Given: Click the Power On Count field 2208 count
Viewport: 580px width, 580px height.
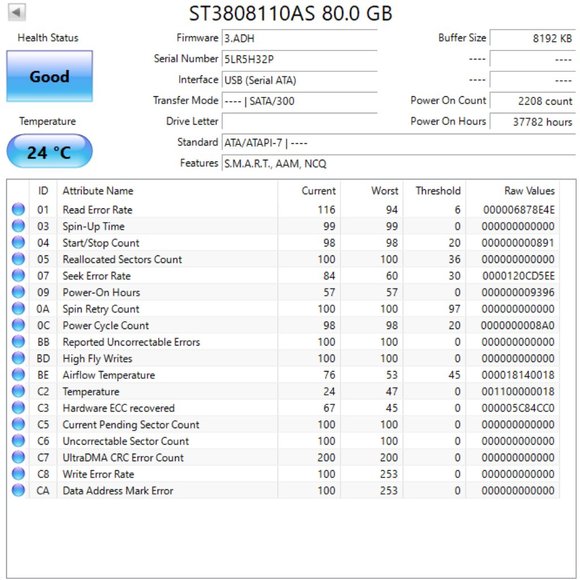Looking at the screenshot, I should click(x=533, y=101).
